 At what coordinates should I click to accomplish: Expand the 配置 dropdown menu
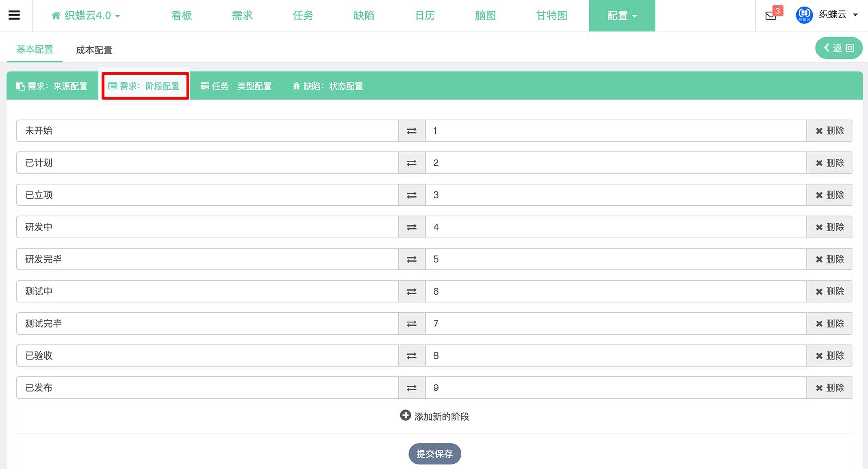622,15
